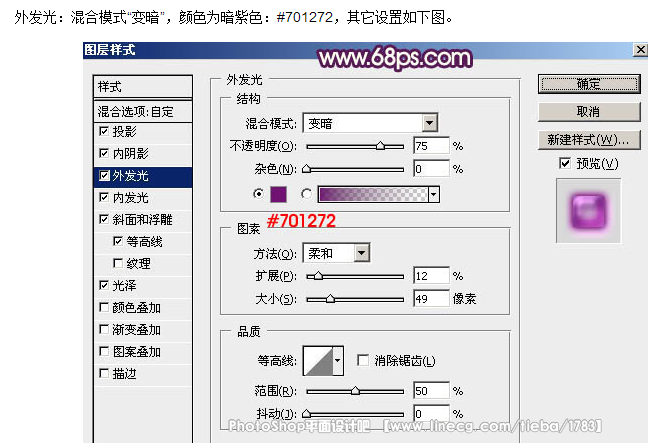Image resolution: width=652 pixels, height=443 pixels.
Task: Select the 斜面和浮雕 style entry
Action: [143, 220]
